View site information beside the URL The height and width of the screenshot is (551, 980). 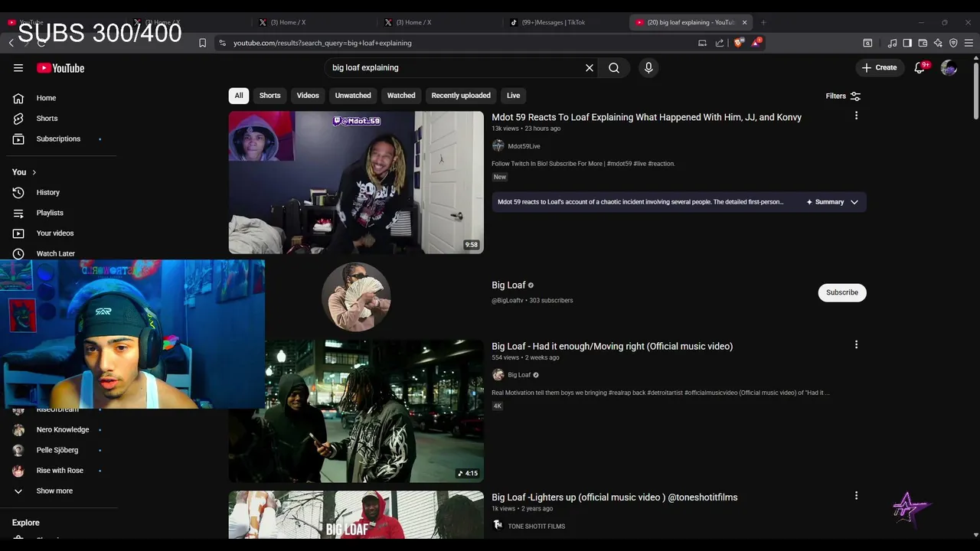tap(222, 43)
